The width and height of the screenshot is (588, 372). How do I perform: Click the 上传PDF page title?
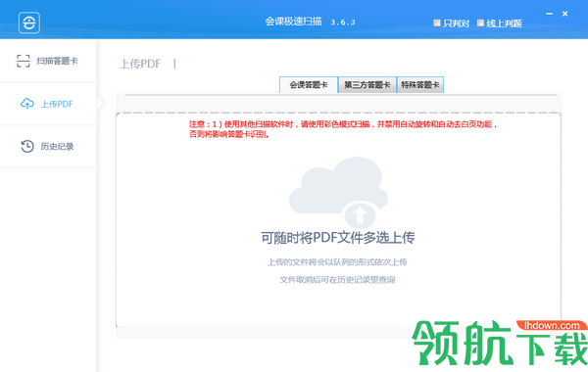click(140, 64)
